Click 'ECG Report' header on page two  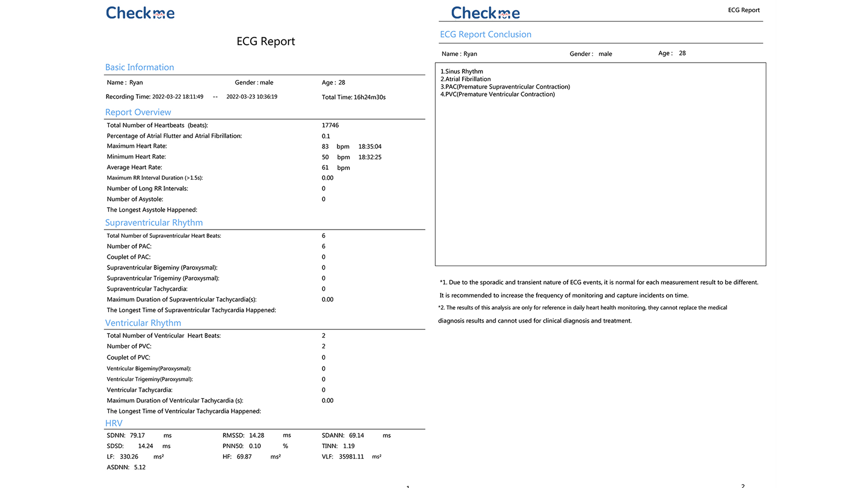[744, 10]
